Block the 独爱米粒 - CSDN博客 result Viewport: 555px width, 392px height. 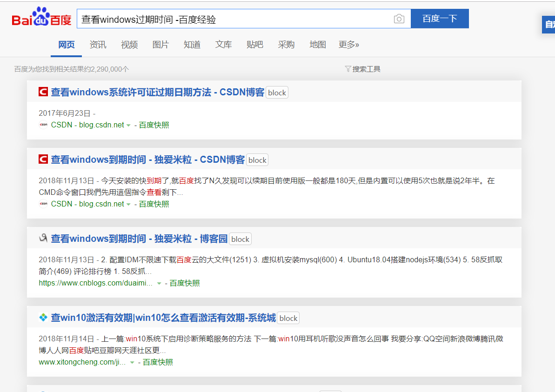[x=257, y=160]
